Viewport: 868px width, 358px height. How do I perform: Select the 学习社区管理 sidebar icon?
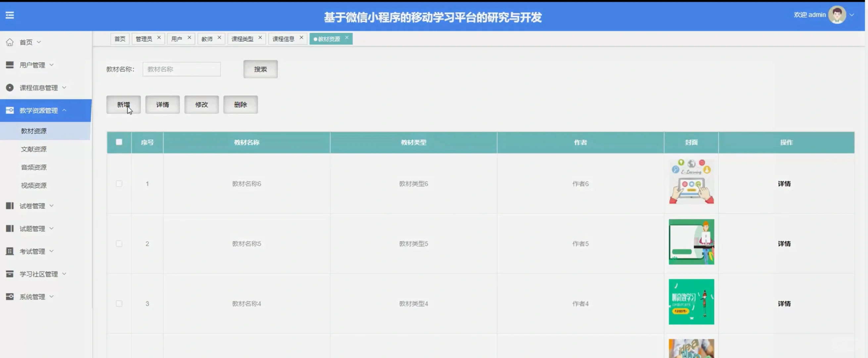point(9,274)
